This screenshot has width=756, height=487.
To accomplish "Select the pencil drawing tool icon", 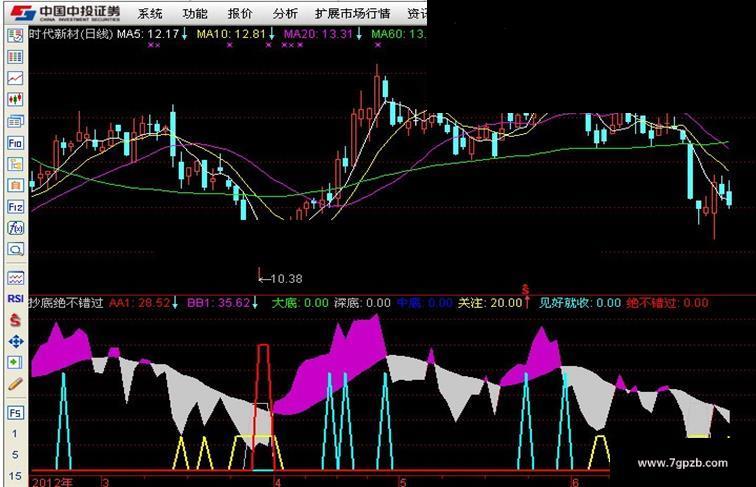I will click(15, 384).
